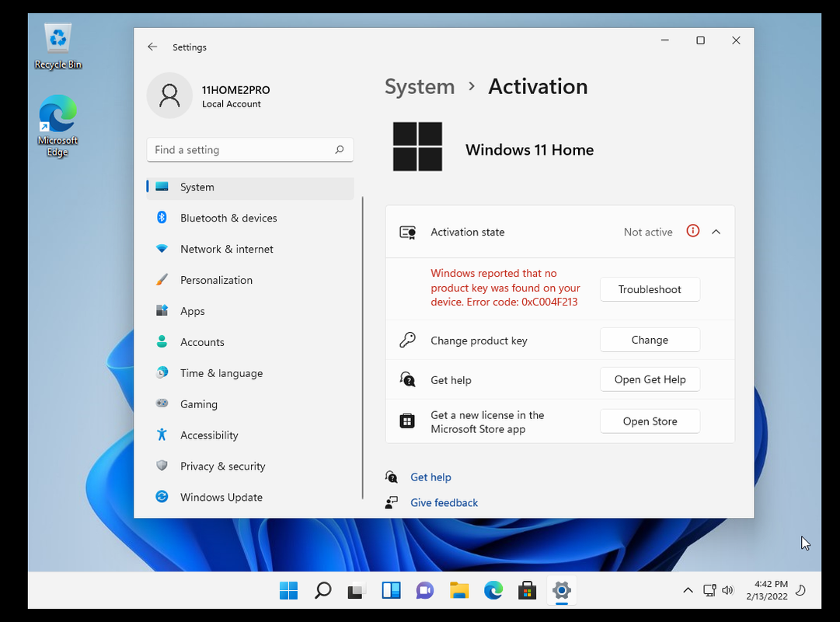Click the back arrow in Settings
Viewport: 840px width, 622px height.
click(152, 47)
